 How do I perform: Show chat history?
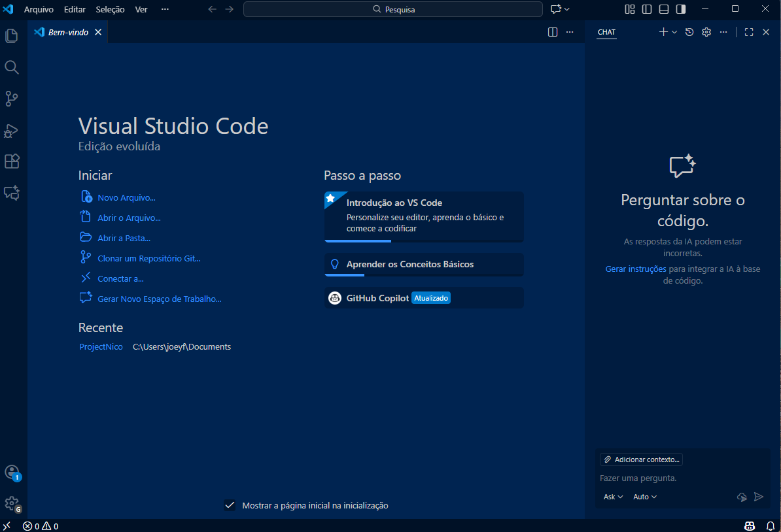coord(689,32)
